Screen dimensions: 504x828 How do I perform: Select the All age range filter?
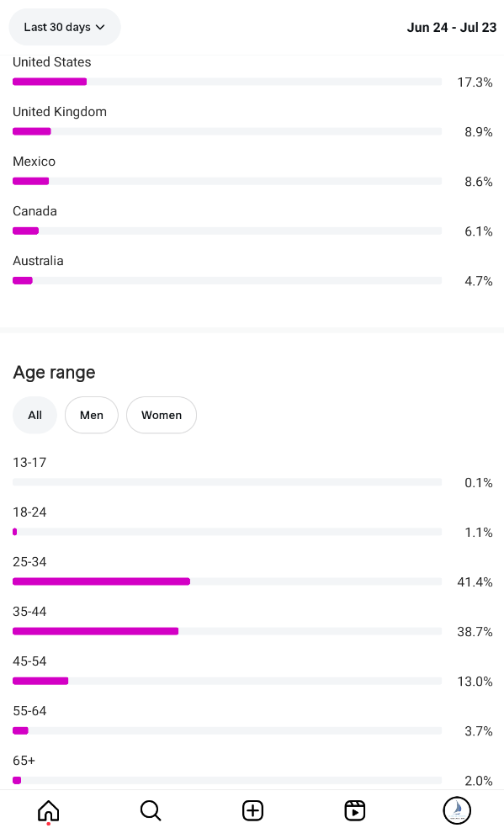point(34,415)
